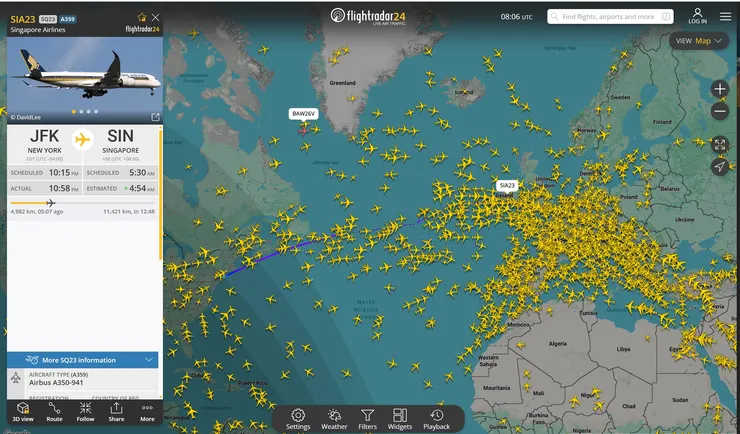Viewport: 740px width, 434px height.
Task: Show the flight Route
Action: [54, 412]
